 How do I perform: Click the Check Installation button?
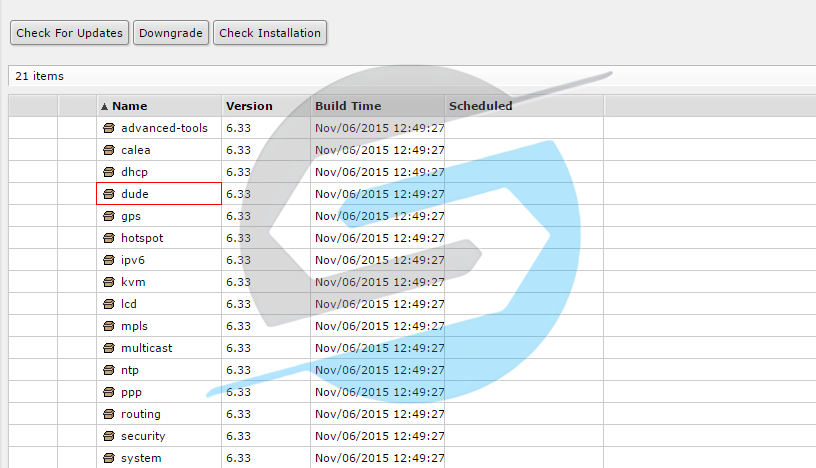(x=270, y=33)
